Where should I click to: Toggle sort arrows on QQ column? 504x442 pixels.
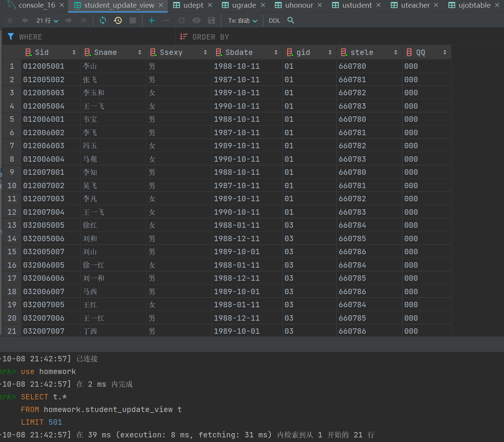click(x=445, y=52)
